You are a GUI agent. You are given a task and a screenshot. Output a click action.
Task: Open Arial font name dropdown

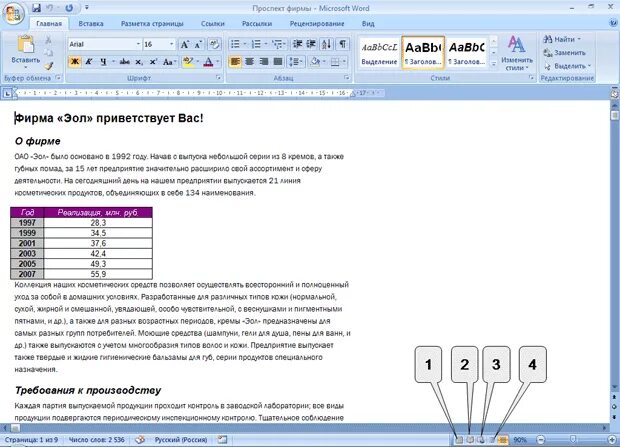click(x=138, y=44)
